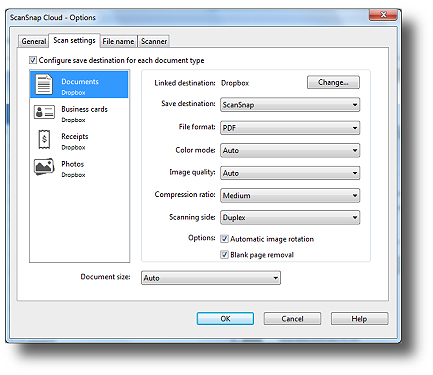Open the Scanning side dropdown

[x=290, y=218]
